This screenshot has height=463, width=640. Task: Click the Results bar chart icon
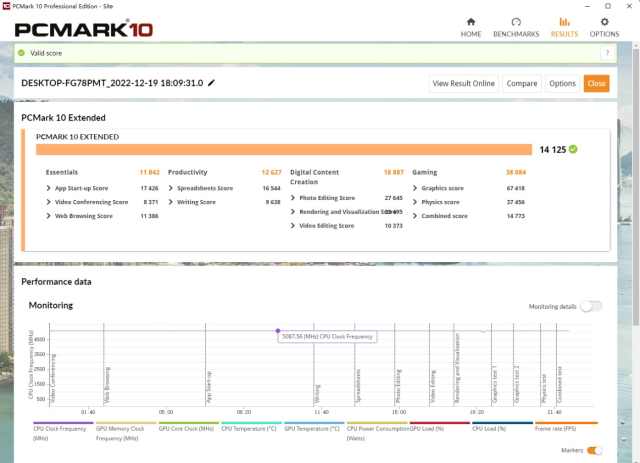(x=564, y=22)
